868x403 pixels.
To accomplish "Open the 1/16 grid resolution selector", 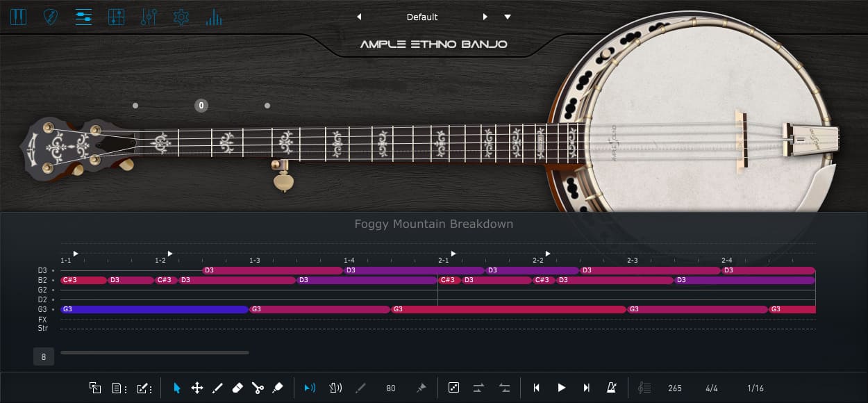I will [x=756, y=388].
